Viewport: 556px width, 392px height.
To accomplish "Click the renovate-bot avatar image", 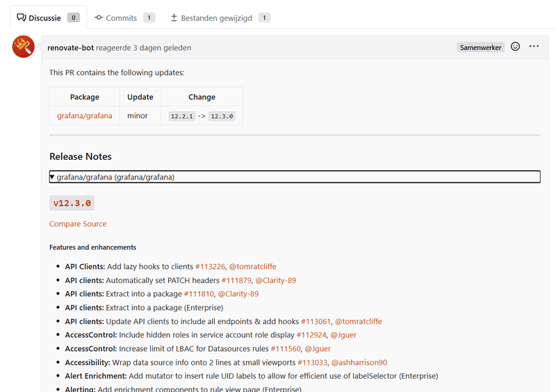I will coord(24,47).
